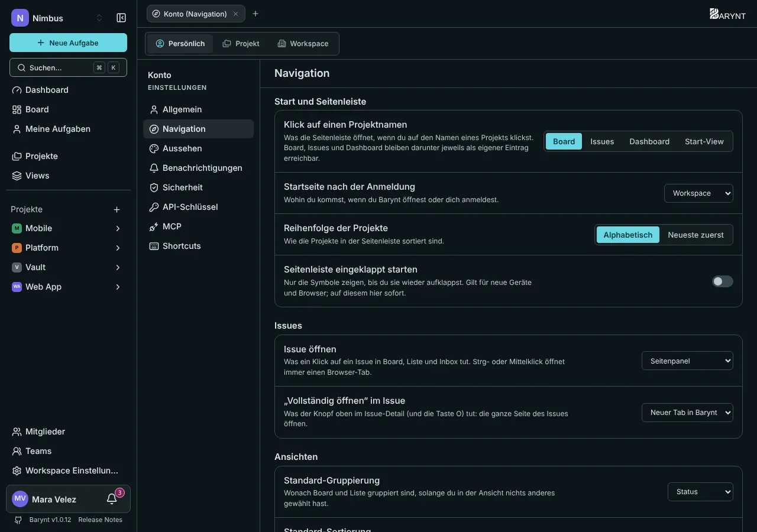This screenshot has height=532, width=757.
Task: Click the Nimbus workspace avatar icon
Action: (20, 18)
